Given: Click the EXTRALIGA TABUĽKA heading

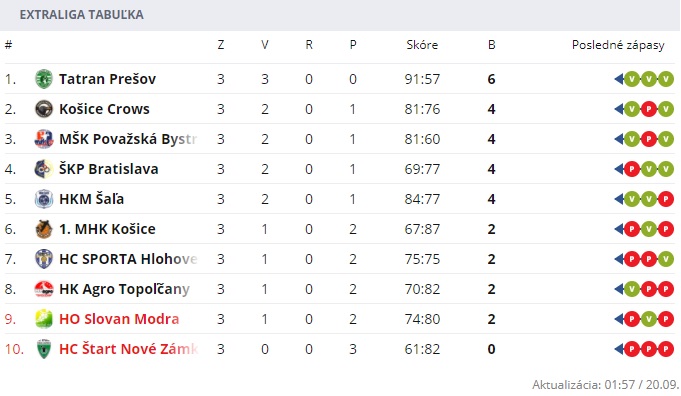Looking at the screenshot, I should [x=82, y=14].
